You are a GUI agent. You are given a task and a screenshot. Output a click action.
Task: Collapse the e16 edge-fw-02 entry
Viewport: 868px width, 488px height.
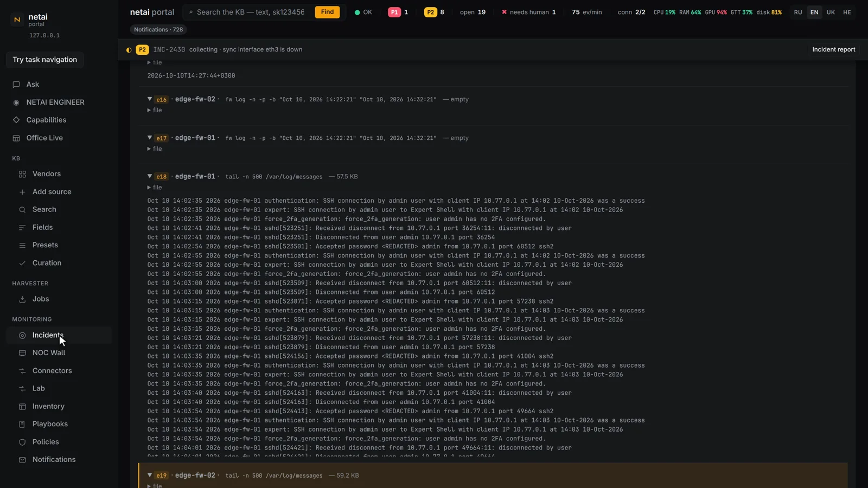[x=150, y=99]
